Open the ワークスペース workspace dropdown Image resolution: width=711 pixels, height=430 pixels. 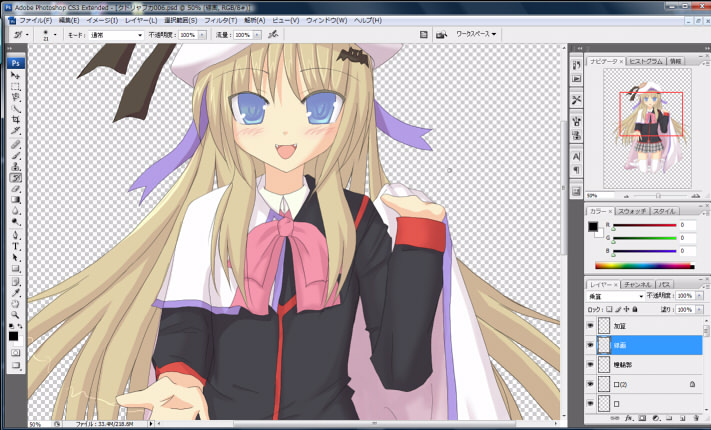click(x=476, y=34)
